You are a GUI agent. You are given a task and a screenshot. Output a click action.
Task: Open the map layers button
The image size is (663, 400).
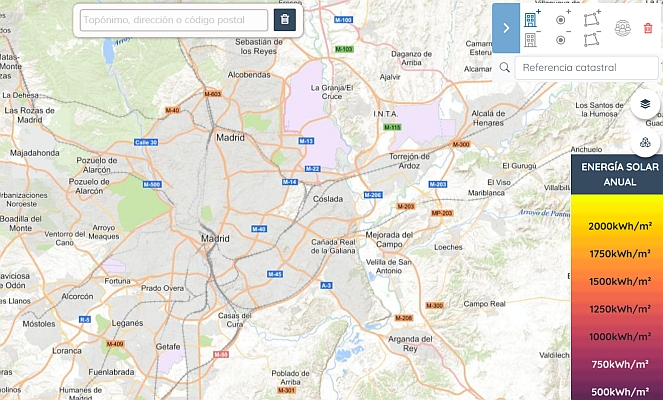[x=645, y=104]
